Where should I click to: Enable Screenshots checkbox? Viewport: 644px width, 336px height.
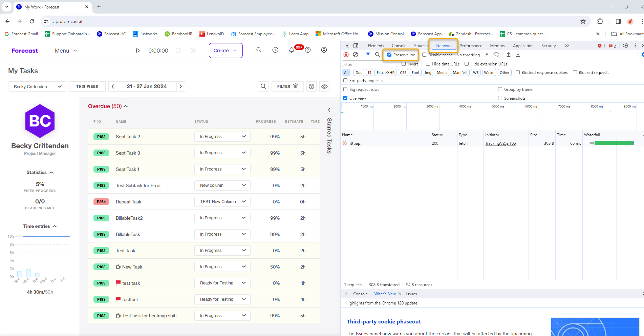pyautogui.click(x=500, y=98)
